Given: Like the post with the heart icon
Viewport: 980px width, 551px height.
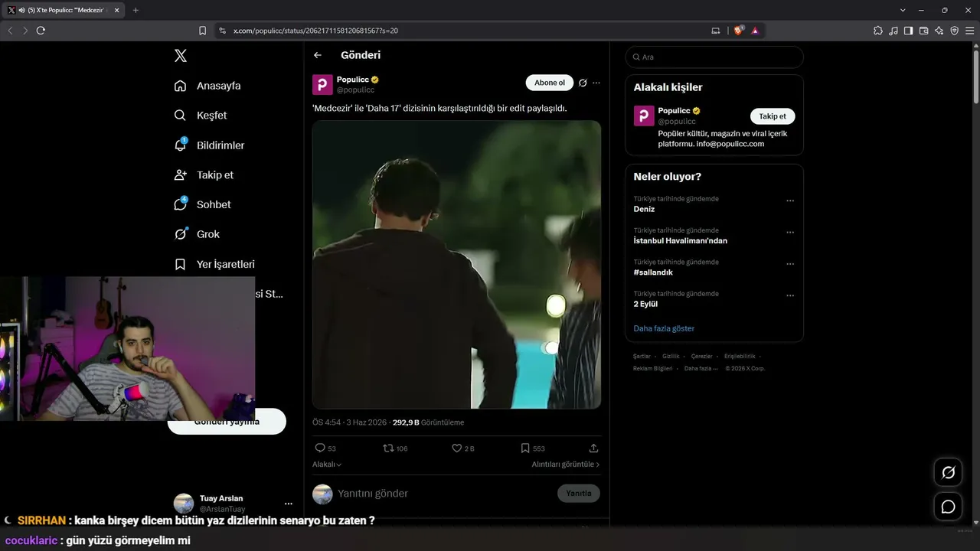Looking at the screenshot, I should point(457,448).
